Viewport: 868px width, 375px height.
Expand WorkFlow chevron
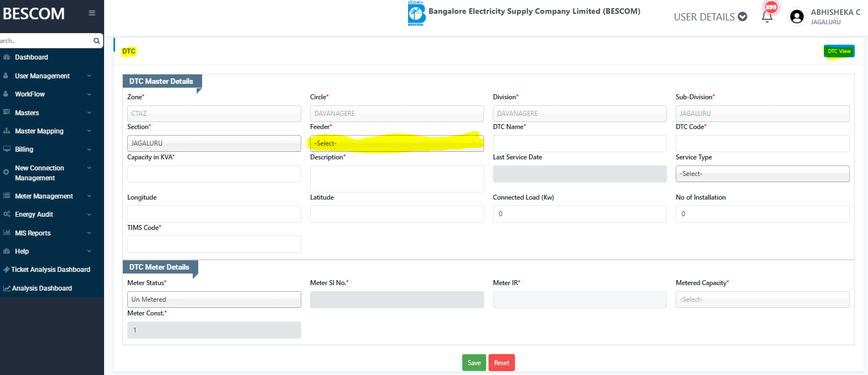tap(89, 94)
